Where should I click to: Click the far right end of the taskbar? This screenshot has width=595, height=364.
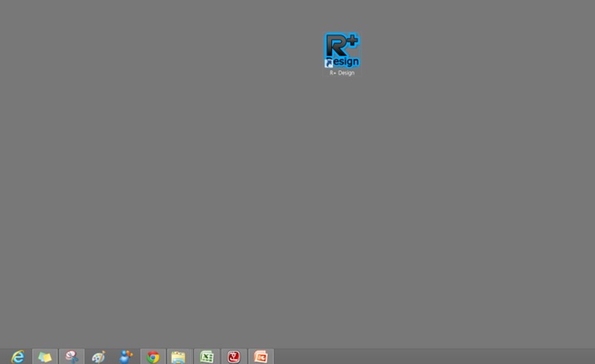[x=591, y=356]
